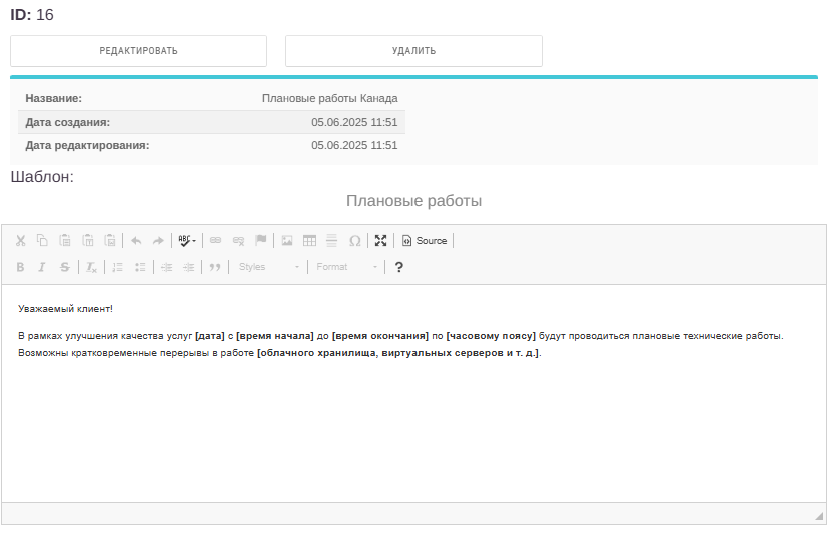The image size is (828, 536).
Task: Open the spell check ABC dropdown
Action: 187,241
